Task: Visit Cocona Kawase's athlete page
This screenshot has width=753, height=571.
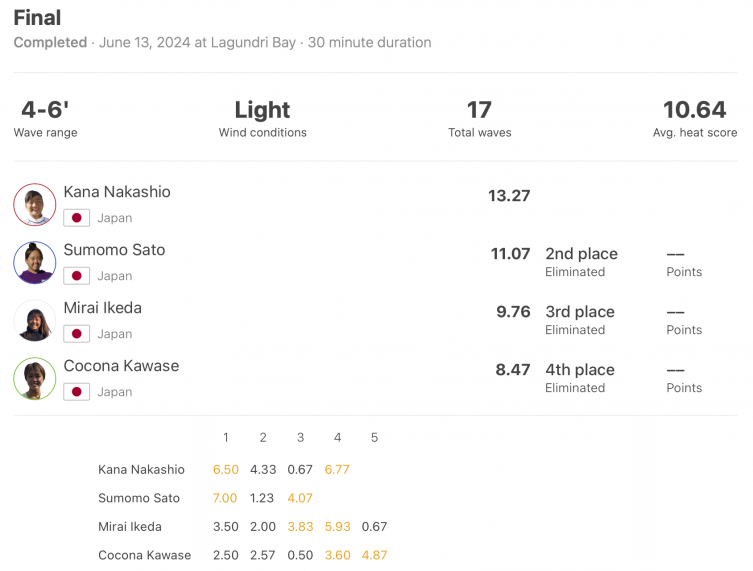Action: tap(121, 366)
